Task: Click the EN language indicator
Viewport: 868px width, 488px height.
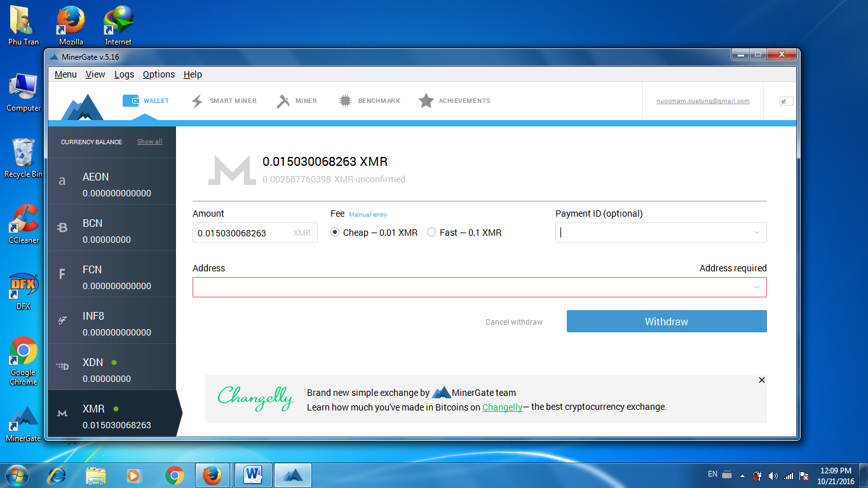Action: 712,474
